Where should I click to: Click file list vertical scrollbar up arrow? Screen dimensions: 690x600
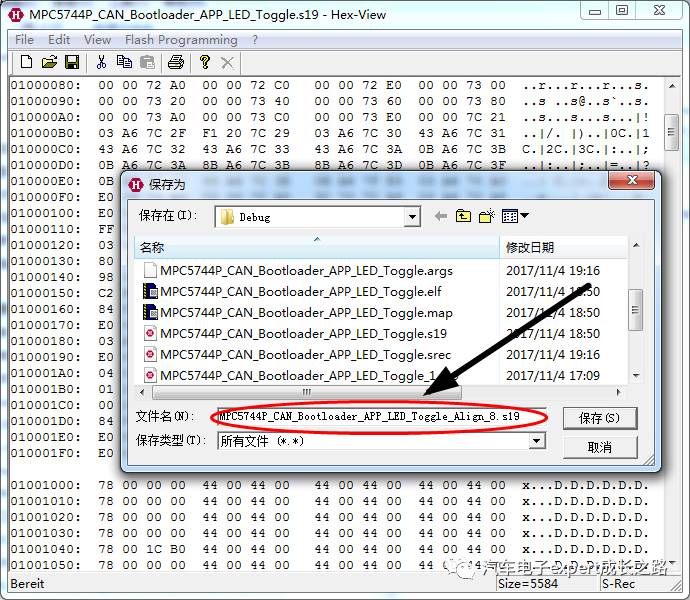click(636, 245)
